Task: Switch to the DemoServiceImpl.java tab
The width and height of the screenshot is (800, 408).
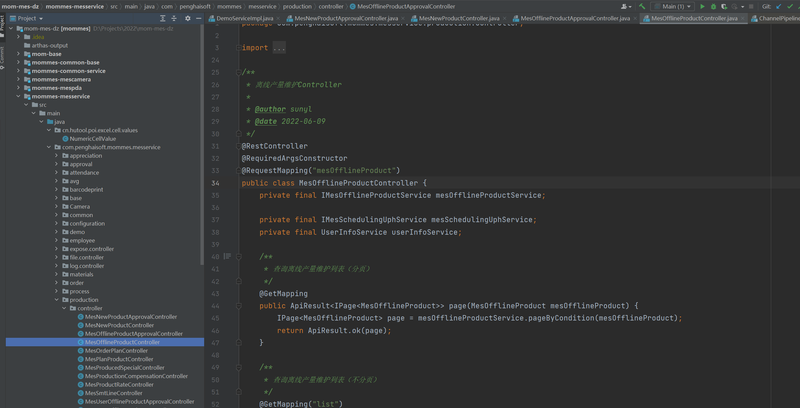Action: (x=244, y=18)
